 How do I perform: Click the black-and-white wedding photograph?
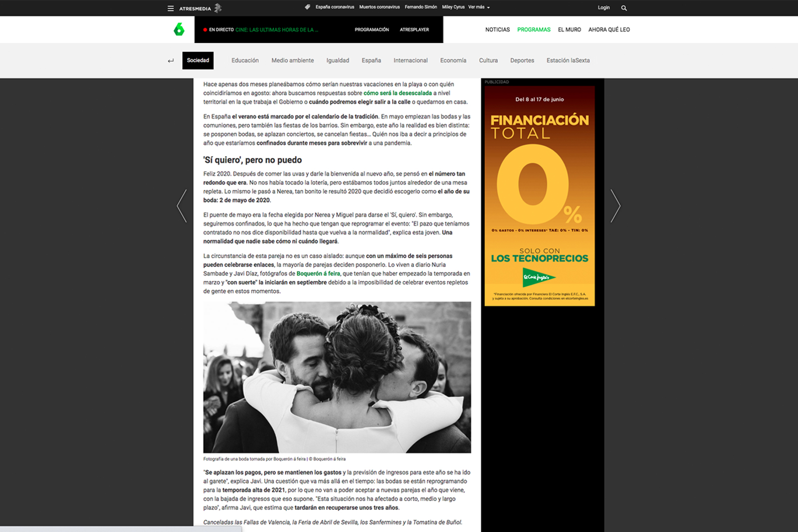337,377
